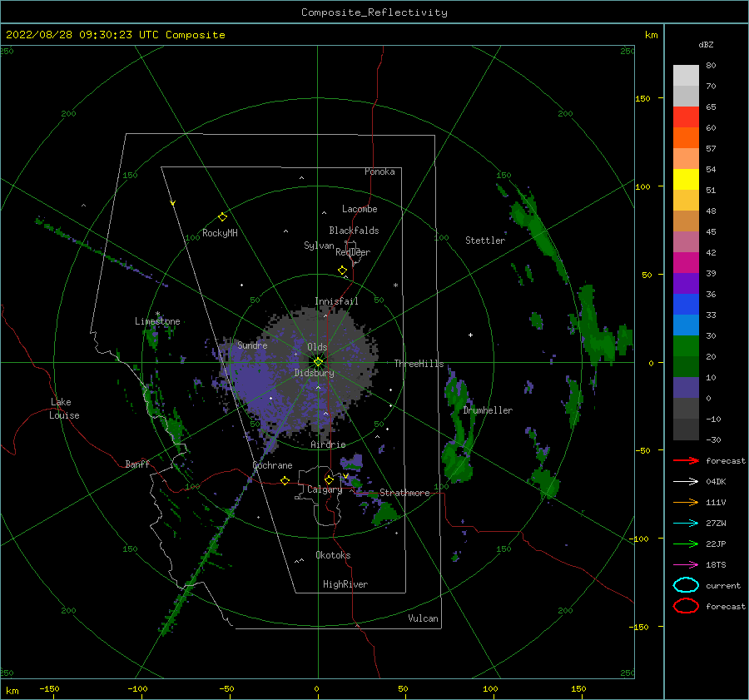Image resolution: width=749 pixels, height=700 pixels.
Task: Select the purple 36-39 dBZ swatch
Action: tap(686, 284)
